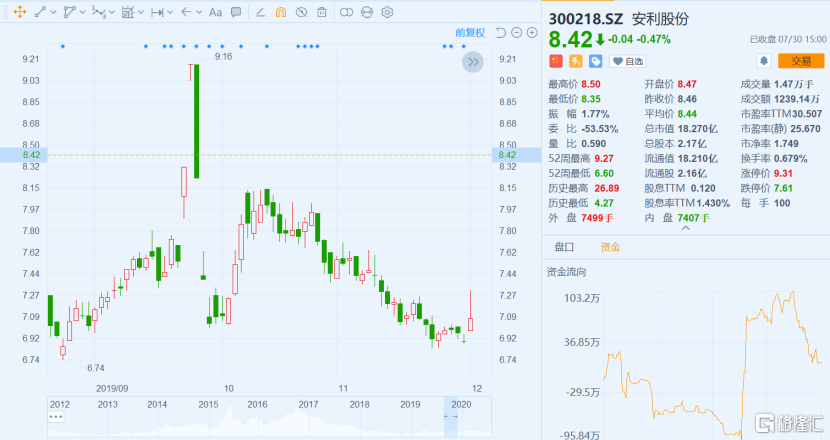Click the stock name 安利股份
This screenshot has height=440, width=830.
[x=660, y=19]
